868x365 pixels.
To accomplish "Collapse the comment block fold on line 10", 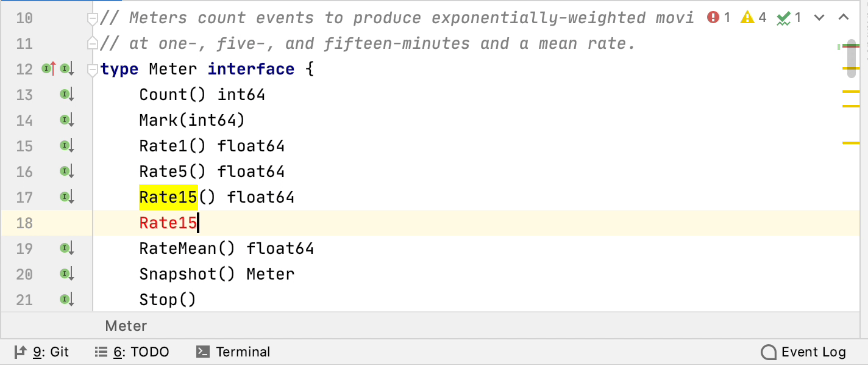I will point(93,19).
